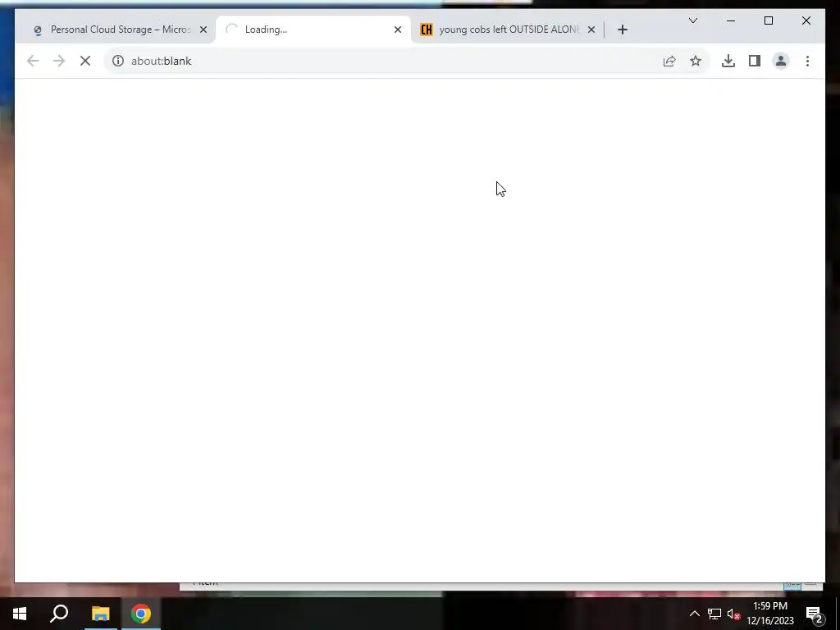Select the Loading... tab
Viewport: 840px width, 630px height.
[313, 30]
